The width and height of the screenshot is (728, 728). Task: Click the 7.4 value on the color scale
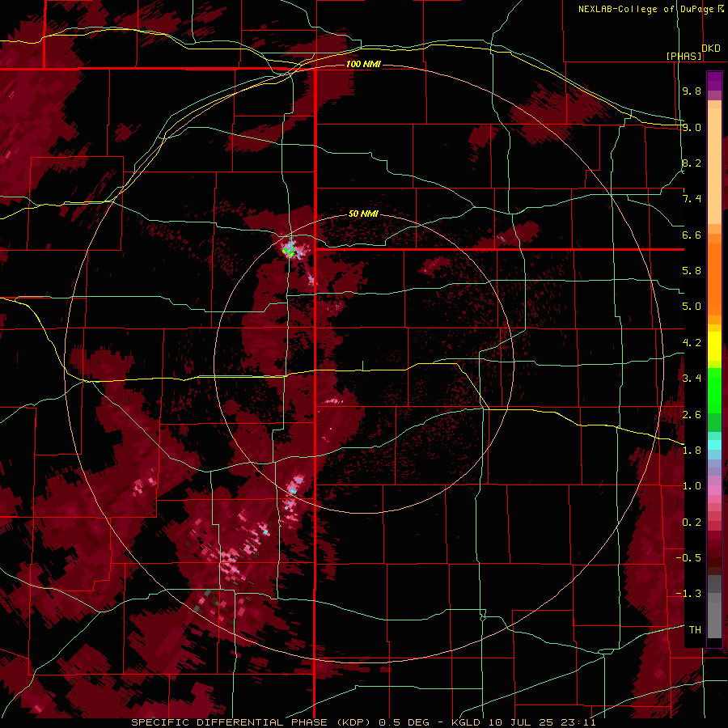692,199
